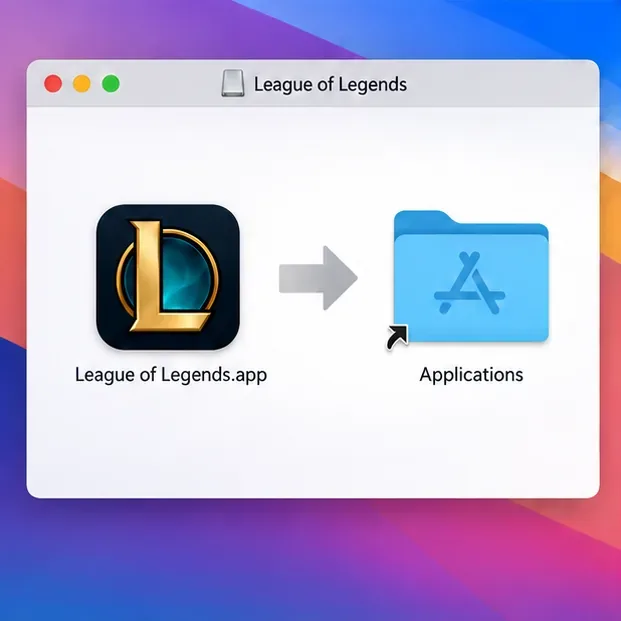Click the "Applications" folder label

tap(471, 375)
